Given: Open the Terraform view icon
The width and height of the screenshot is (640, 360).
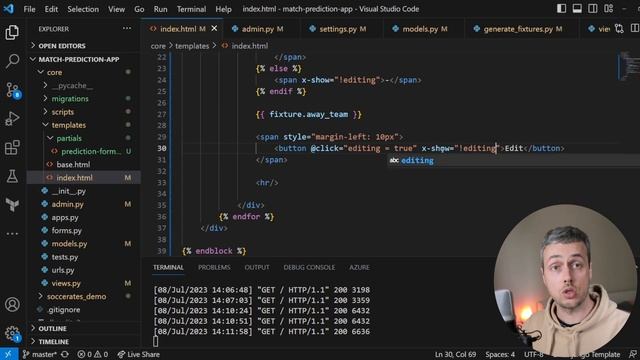Looking at the screenshot, I should (x=12, y=204).
